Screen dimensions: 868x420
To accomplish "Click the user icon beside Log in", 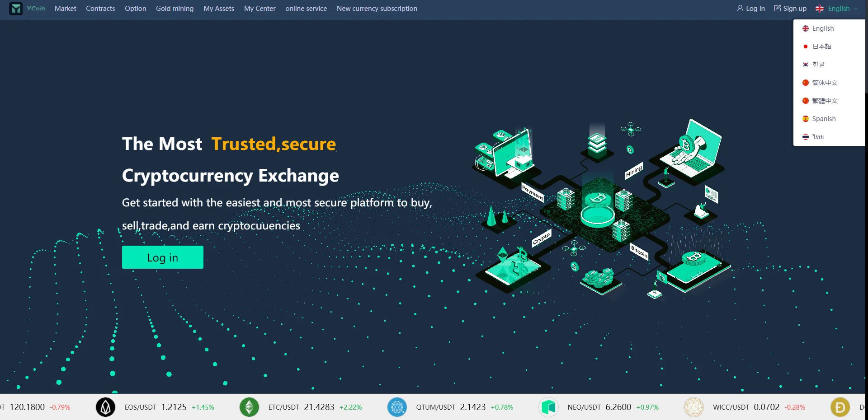I will coord(740,8).
